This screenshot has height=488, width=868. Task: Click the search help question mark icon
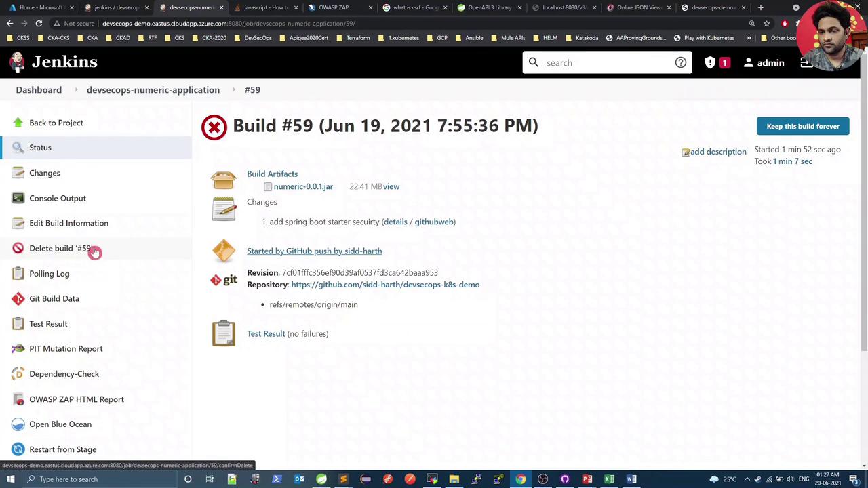(x=680, y=63)
